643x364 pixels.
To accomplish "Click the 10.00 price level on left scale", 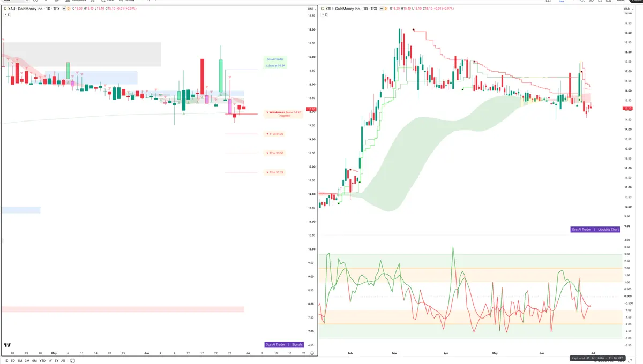I will tap(311, 249).
